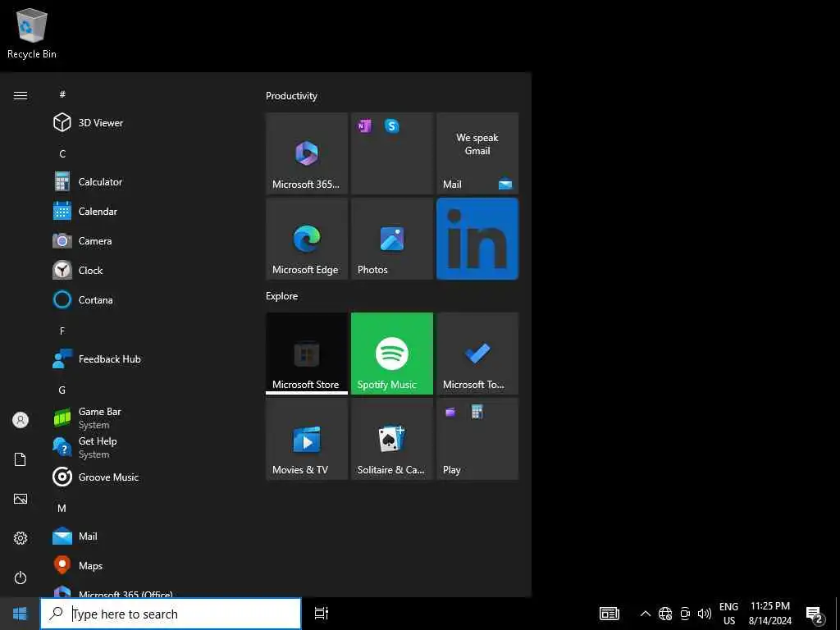Launch Microsoft Edge from its tile
The width and height of the screenshot is (840, 630).
[x=307, y=239]
